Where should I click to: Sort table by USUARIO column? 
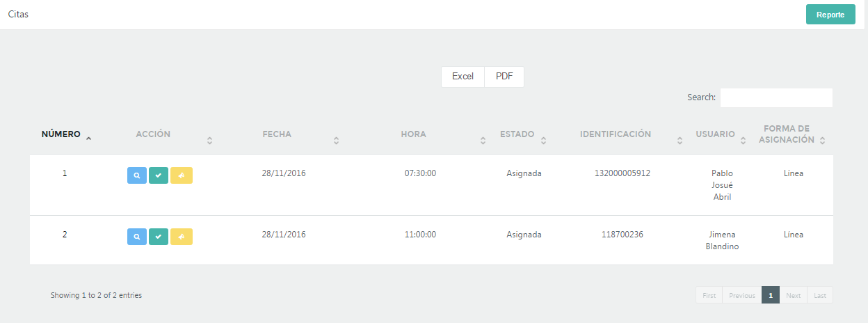[715, 134]
